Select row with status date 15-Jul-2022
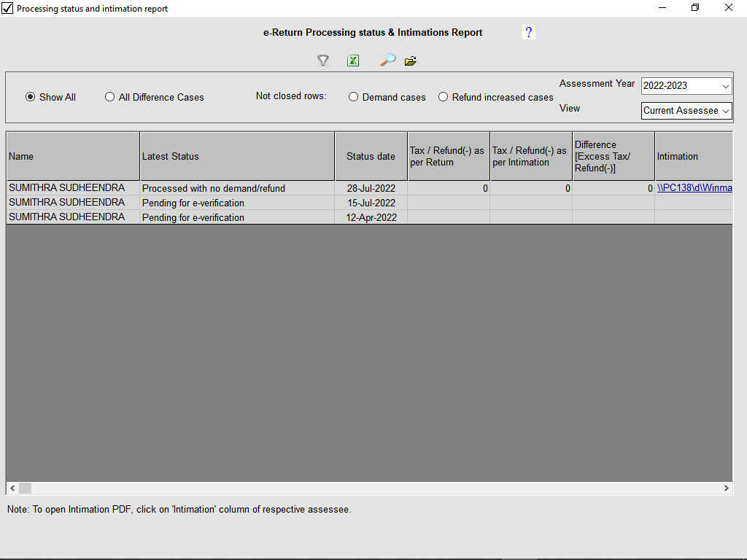 click(371, 203)
